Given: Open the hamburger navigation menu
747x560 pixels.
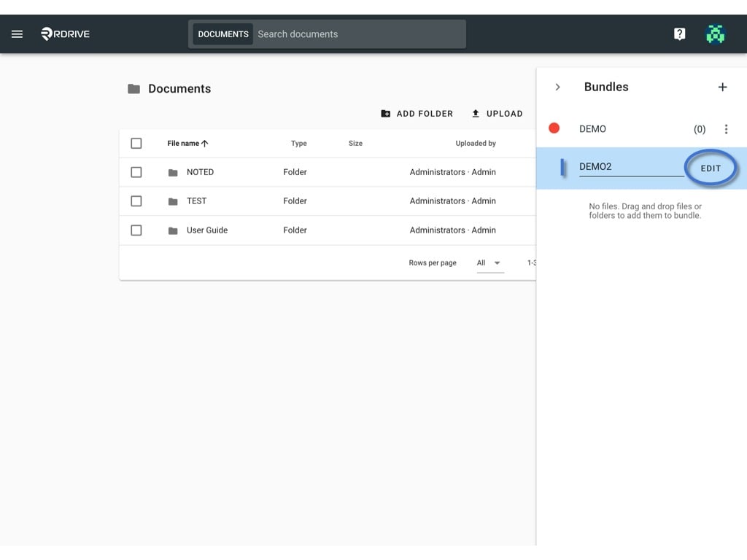Looking at the screenshot, I should coord(18,34).
